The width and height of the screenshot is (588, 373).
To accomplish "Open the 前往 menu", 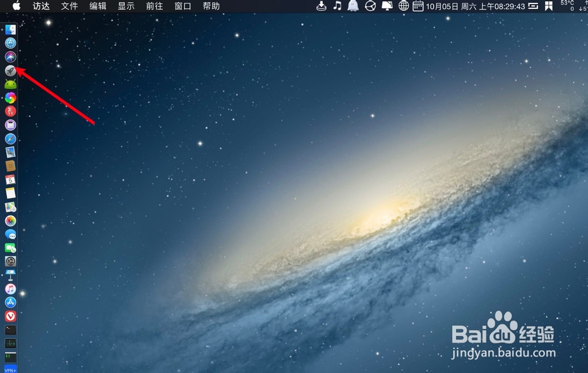I will (x=154, y=6).
